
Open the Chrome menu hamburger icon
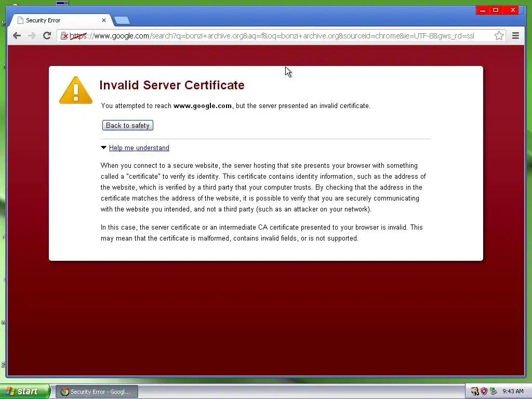click(x=515, y=36)
